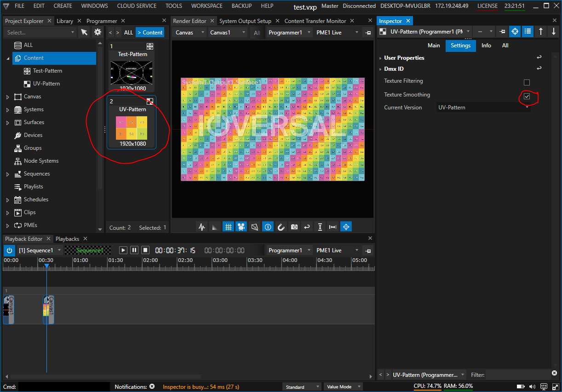This screenshot has height=392, width=562.
Task: Open Project Explorer settings gear
Action: [97, 32]
